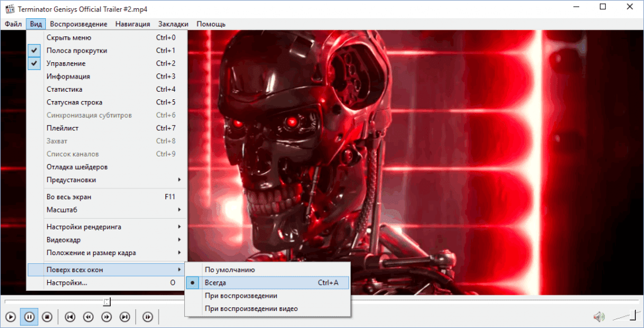Maximize the player window
Image resolution: width=644 pixels, height=328 pixels.
tap(602, 7)
